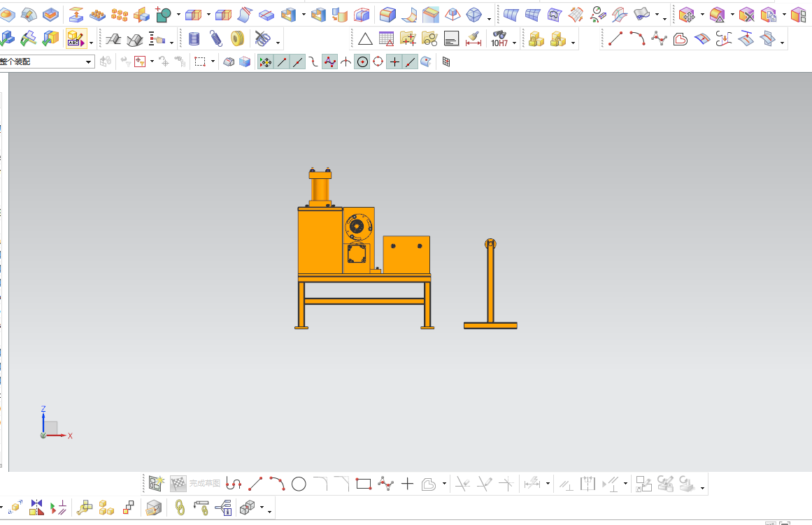
Task: Select the Mirror Assembly icon in bottom toolbar
Action: coord(36,508)
